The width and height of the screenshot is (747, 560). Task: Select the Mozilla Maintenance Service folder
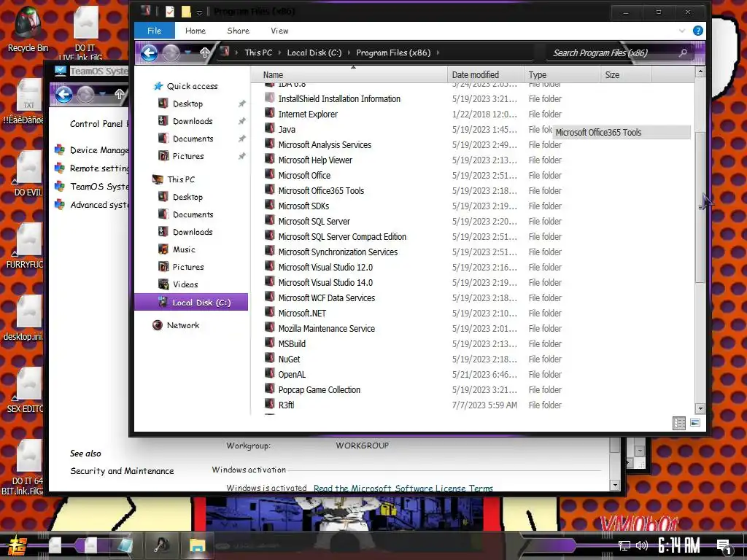pyautogui.click(x=326, y=328)
